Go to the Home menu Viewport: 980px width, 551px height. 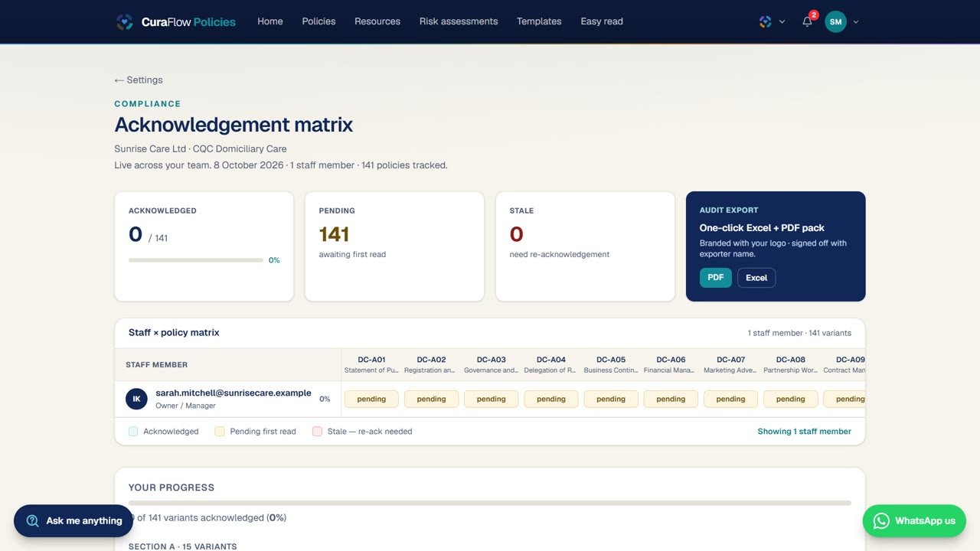270,21
